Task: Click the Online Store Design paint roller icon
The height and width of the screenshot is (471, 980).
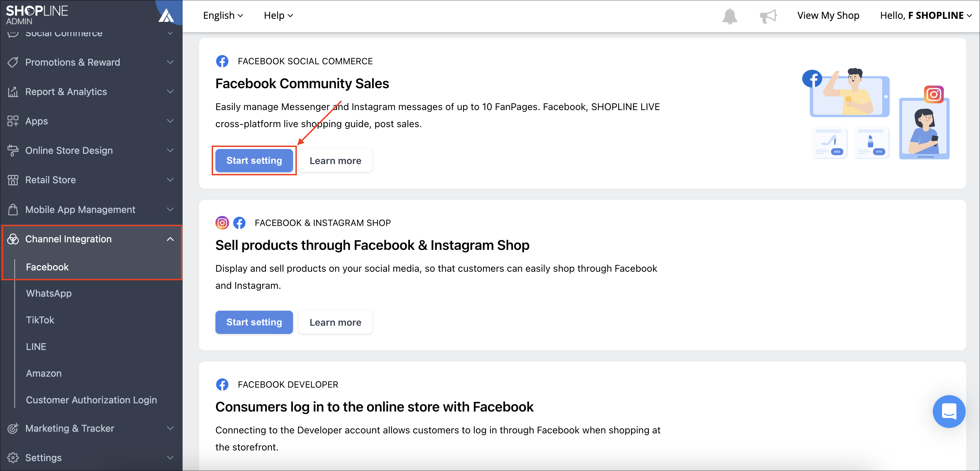Action: tap(13, 150)
